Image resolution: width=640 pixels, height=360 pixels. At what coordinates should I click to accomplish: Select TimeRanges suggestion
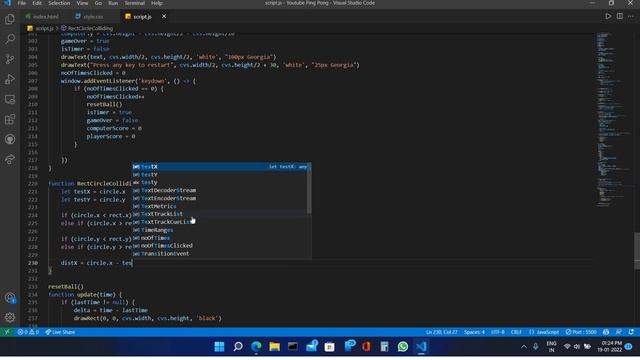(221, 230)
